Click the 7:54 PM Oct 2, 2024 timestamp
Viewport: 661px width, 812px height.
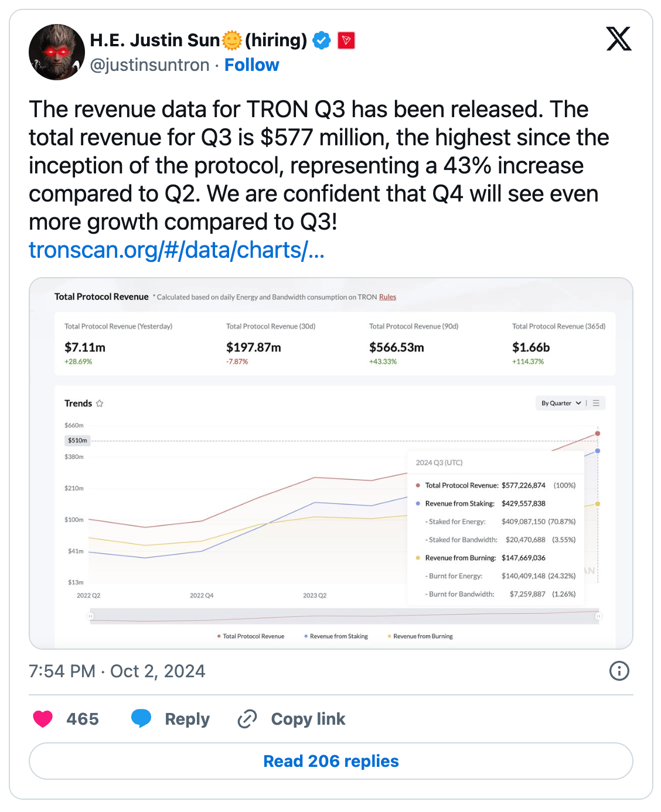click(x=117, y=671)
